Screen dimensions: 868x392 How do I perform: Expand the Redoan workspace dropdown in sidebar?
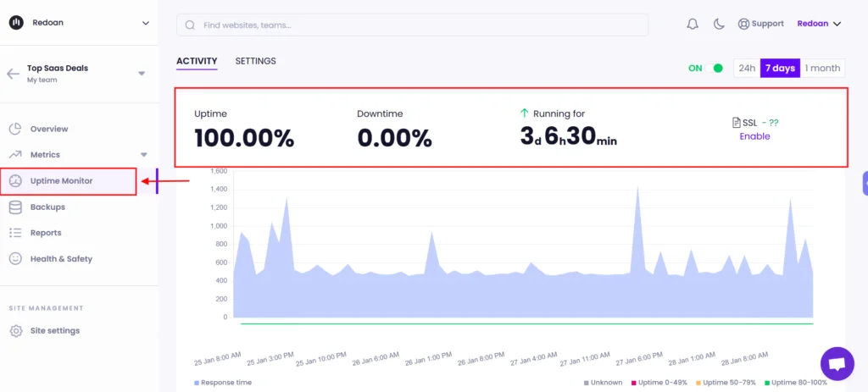pos(145,24)
